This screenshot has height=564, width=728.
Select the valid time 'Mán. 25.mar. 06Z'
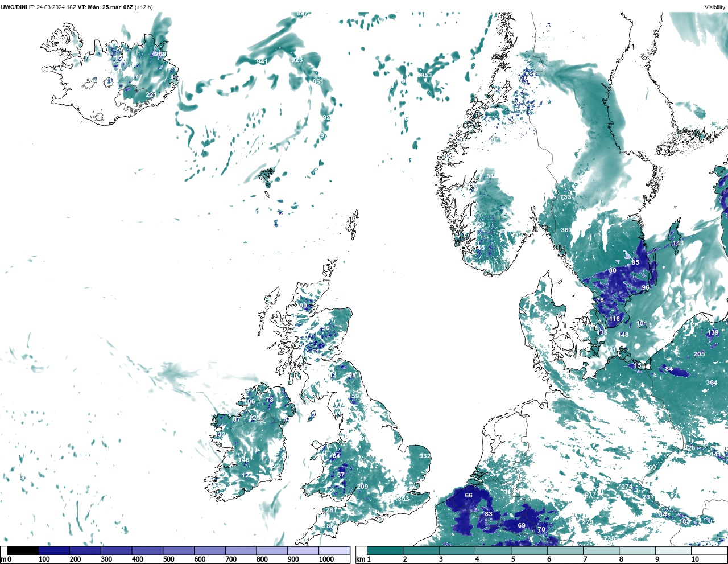click(110, 7)
